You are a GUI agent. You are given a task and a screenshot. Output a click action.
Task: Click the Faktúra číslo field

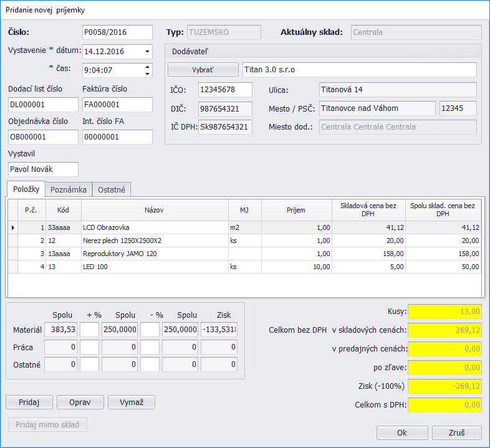pyautogui.click(x=117, y=105)
